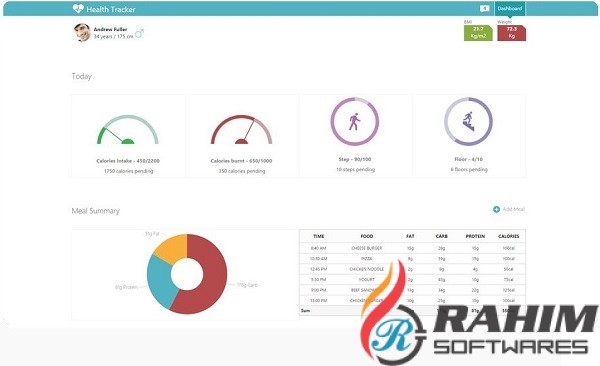
Task: Click the '350 calories pending' text
Action: pos(242,171)
